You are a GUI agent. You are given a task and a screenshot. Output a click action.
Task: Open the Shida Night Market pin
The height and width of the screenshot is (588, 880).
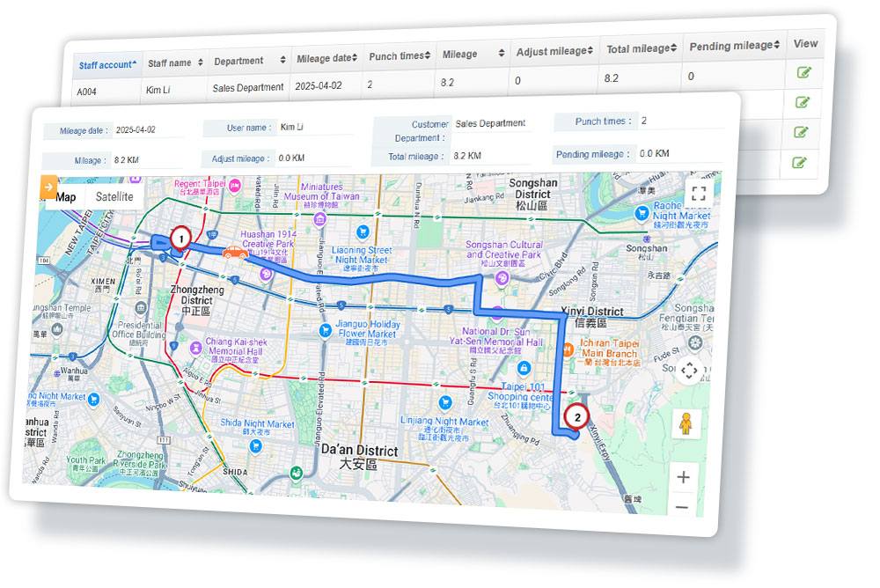point(255,446)
